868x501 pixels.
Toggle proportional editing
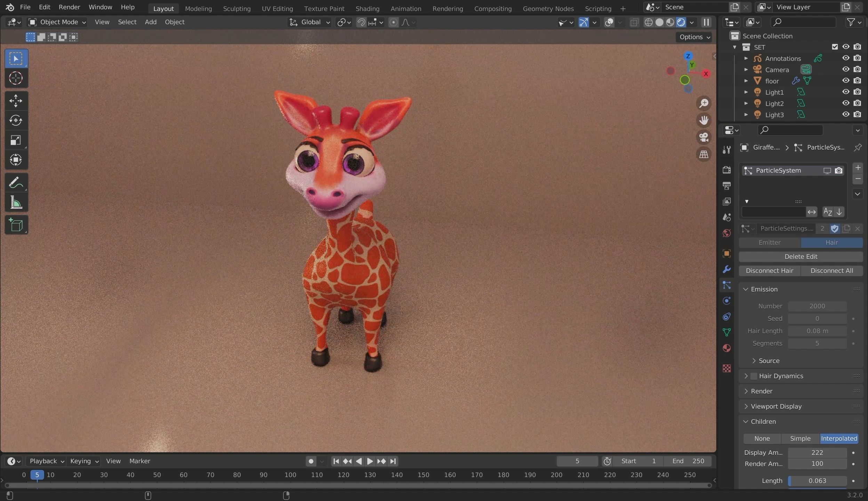pos(393,22)
